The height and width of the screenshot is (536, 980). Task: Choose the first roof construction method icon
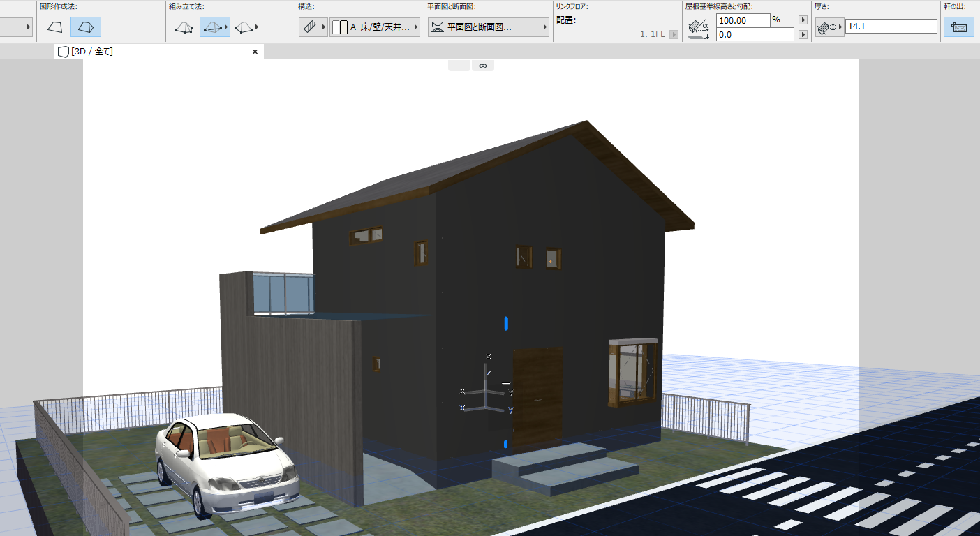point(184,27)
